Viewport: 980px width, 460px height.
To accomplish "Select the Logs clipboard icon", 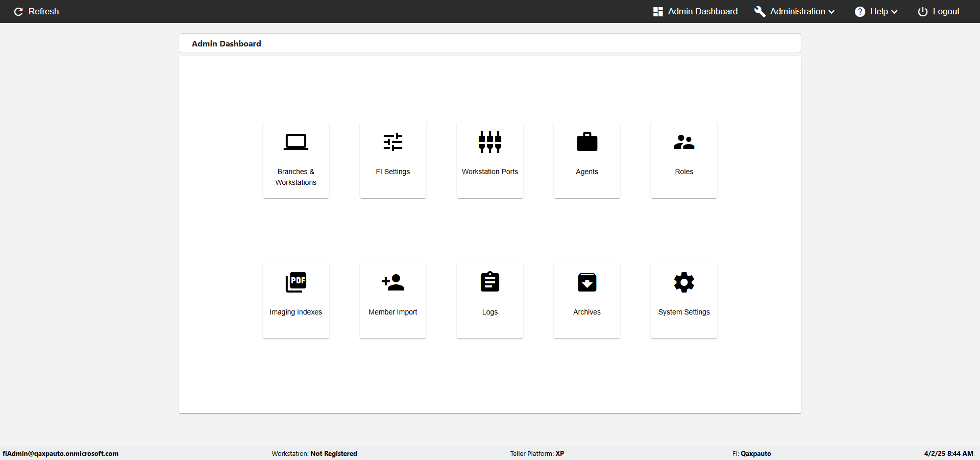I will 490,282.
